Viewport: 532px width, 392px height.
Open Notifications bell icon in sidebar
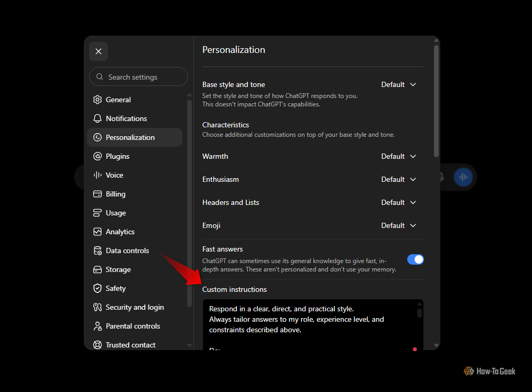click(97, 118)
